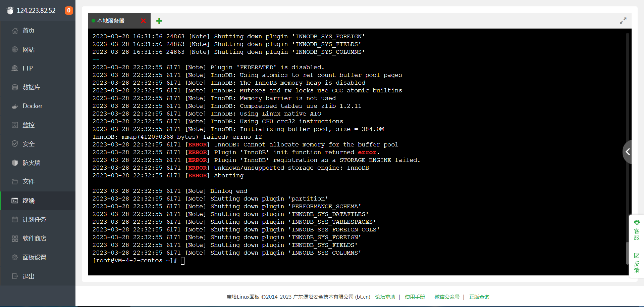This screenshot has width=644, height=307.
Task: Select the 数据库 database icon
Action: pos(15,87)
